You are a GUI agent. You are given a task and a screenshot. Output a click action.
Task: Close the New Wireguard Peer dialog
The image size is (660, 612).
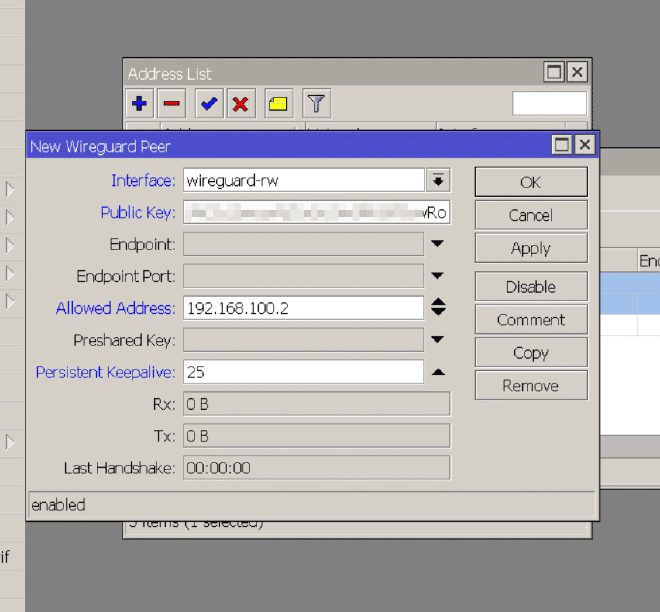(x=585, y=145)
